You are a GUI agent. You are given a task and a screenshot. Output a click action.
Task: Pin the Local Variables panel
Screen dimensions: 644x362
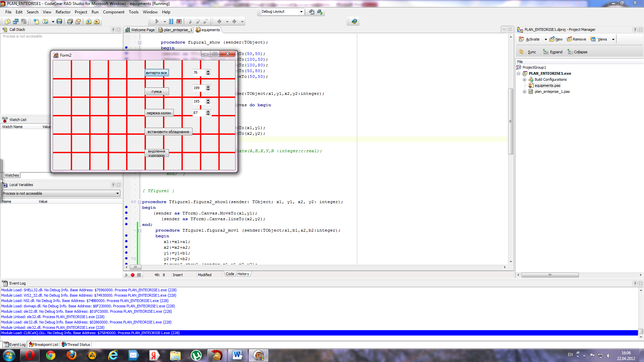coord(113,185)
